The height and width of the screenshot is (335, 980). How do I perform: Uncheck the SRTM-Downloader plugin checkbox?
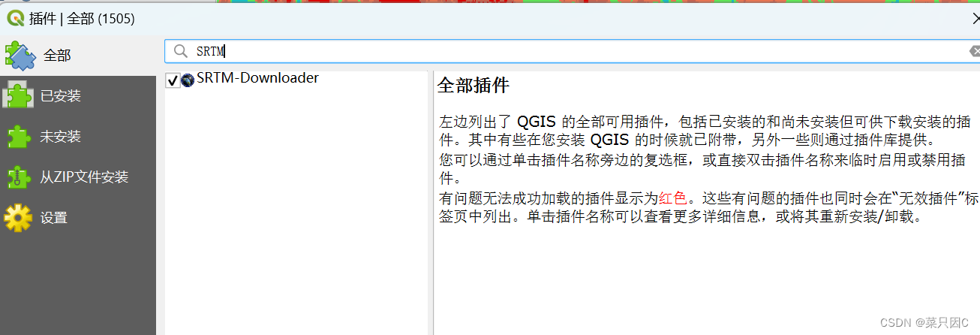pyautogui.click(x=173, y=80)
